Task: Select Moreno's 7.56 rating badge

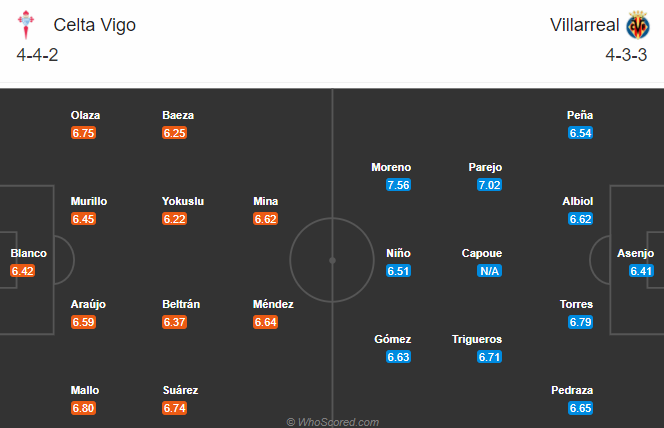Action: [399, 185]
